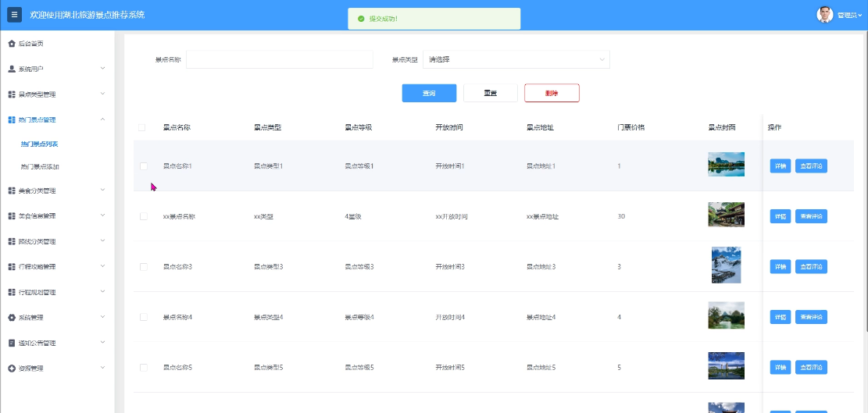The image size is (868, 413).
Task: Click 查看评论 for row 景点名称1
Action: [x=812, y=166]
